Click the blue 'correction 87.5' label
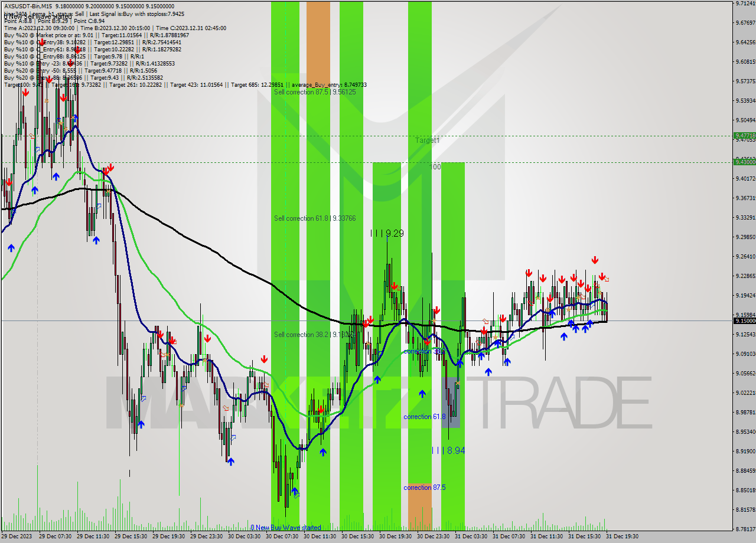Viewport: 756px width, 543px height. [x=425, y=488]
